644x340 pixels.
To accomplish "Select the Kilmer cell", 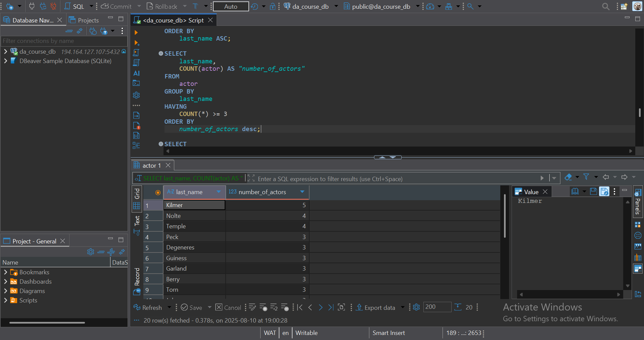I will pos(194,205).
